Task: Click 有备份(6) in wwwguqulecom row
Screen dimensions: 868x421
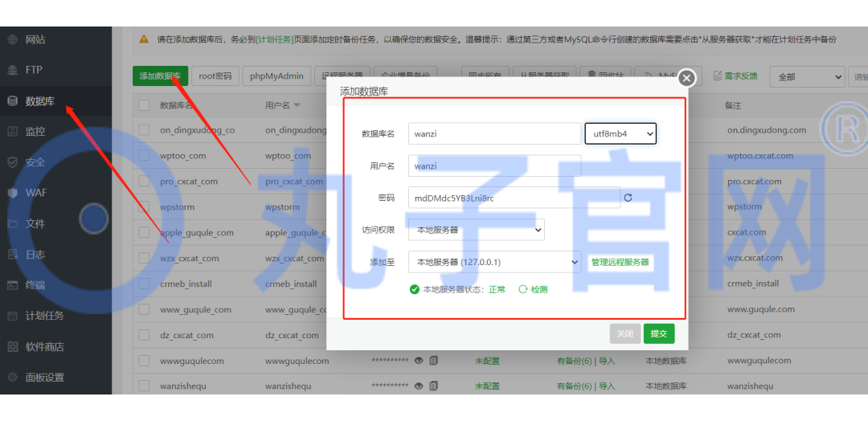Action: click(574, 361)
